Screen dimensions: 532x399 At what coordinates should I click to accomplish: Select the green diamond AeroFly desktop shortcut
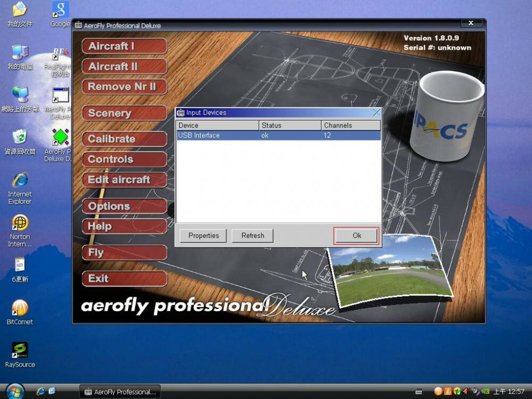[x=61, y=137]
